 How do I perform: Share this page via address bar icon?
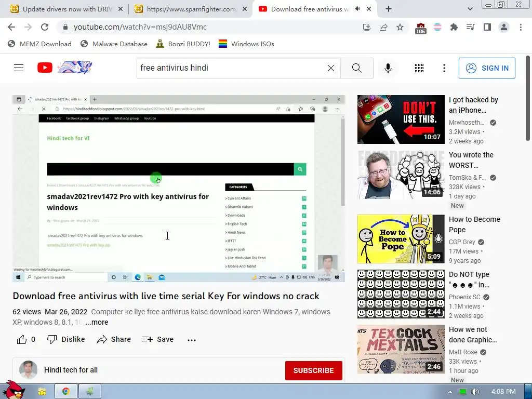pyautogui.click(x=383, y=27)
